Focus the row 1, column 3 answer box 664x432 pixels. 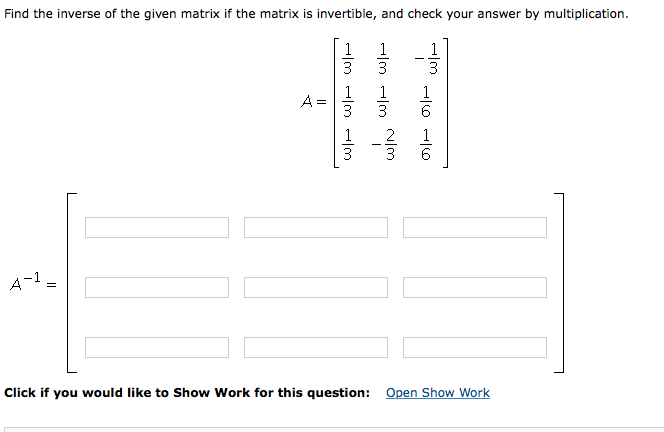pyautogui.click(x=475, y=227)
